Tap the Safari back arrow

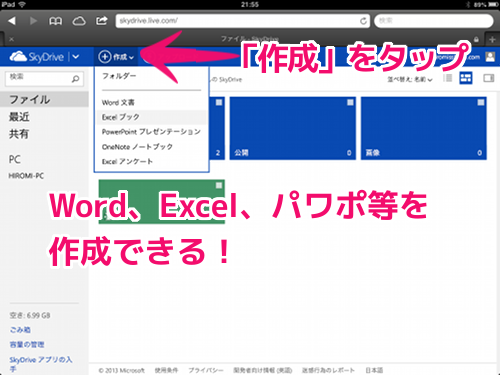[12, 21]
